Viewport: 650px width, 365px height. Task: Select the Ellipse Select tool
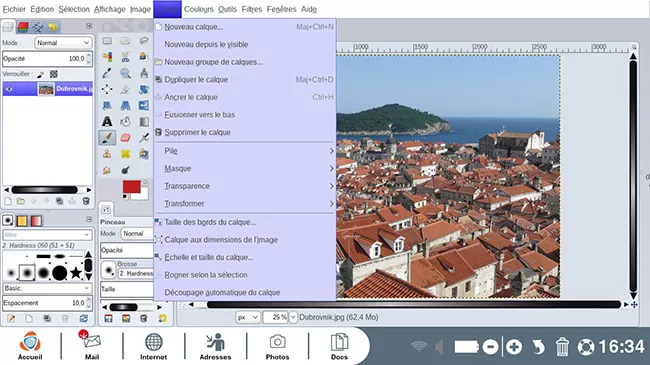pyautogui.click(x=125, y=41)
